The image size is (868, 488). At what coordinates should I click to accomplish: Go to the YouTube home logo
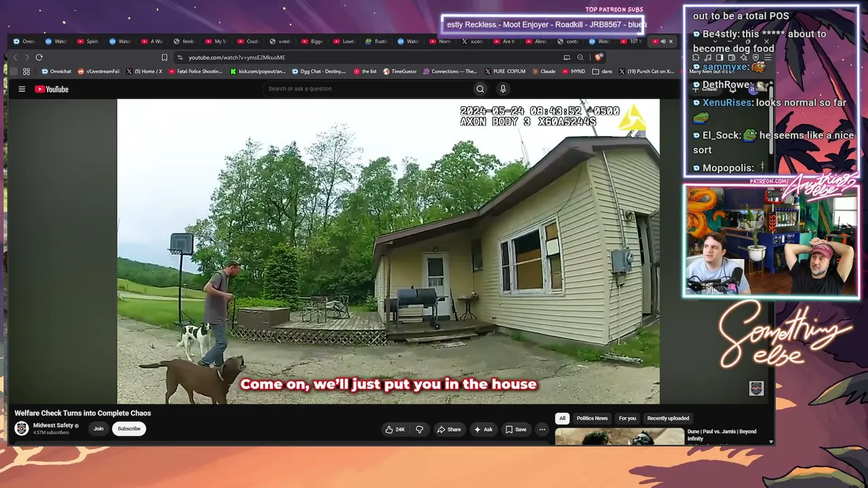[x=52, y=89]
